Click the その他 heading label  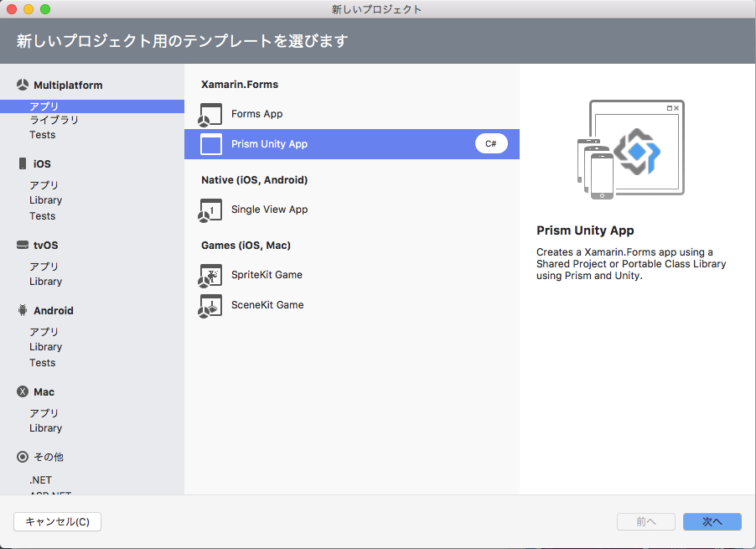pyautogui.click(x=49, y=457)
